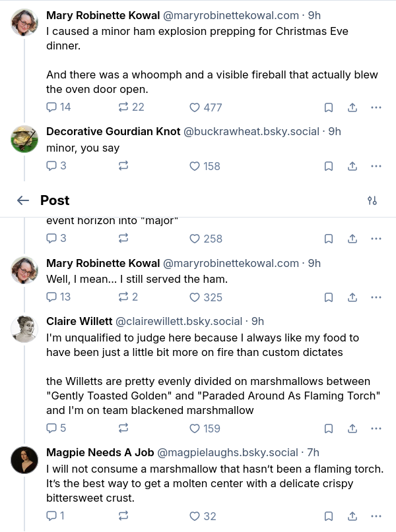Open more options on 'minor, you say' reply
396x532 pixels.
[x=376, y=166]
